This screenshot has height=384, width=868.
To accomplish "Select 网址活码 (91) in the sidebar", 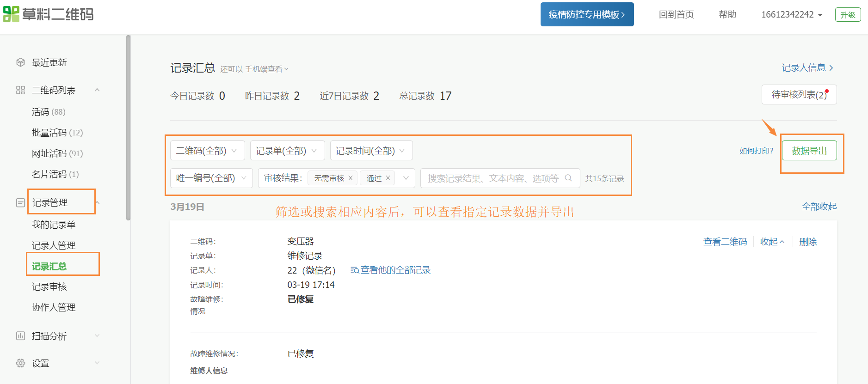I will coord(57,153).
